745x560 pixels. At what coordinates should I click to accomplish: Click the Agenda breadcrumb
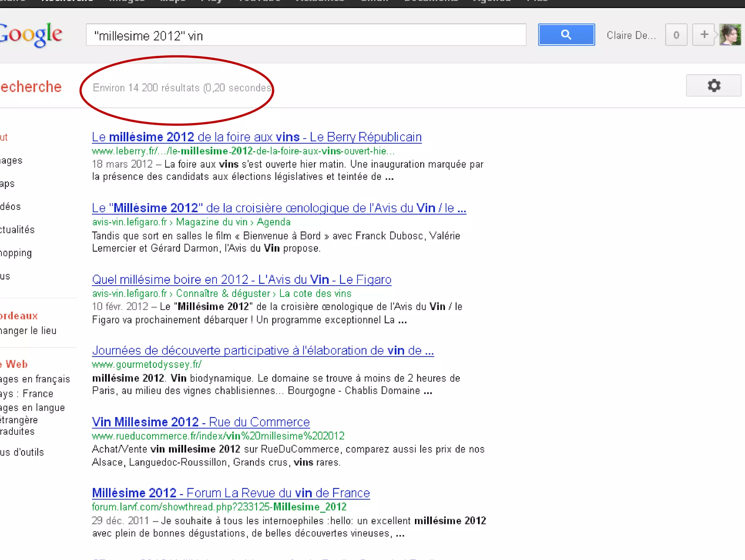pyautogui.click(x=274, y=222)
